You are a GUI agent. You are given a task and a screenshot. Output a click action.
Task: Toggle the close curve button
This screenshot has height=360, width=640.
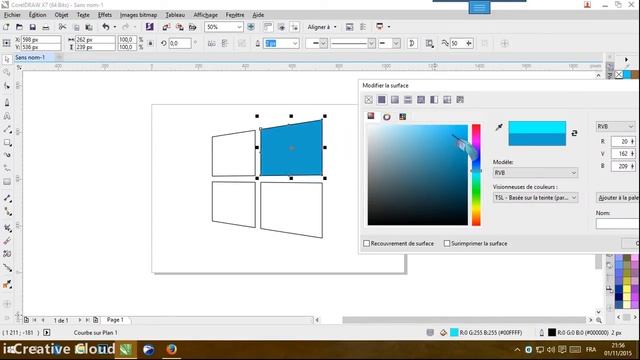pos(412,43)
